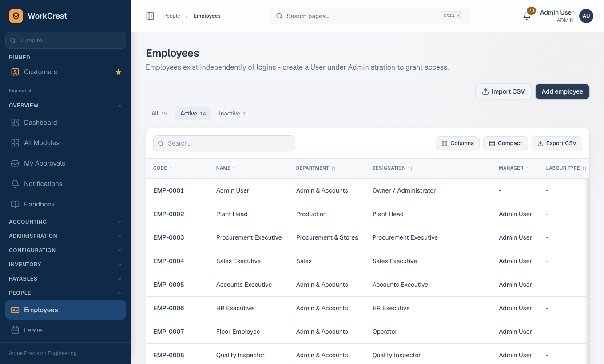Image resolution: width=604 pixels, height=364 pixels.
Task: Open employee EMP-0003 row code
Action: click(x=169, y=237)
